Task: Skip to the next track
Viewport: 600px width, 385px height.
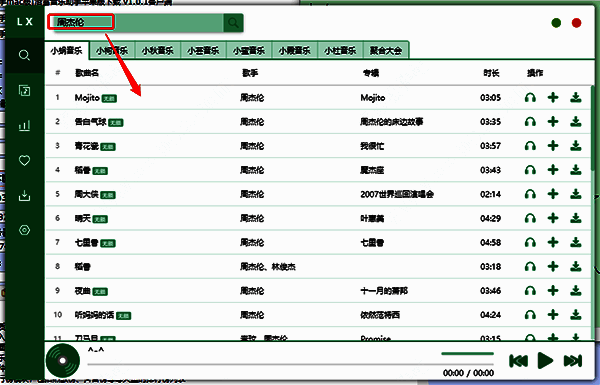Action: [573, 361]
